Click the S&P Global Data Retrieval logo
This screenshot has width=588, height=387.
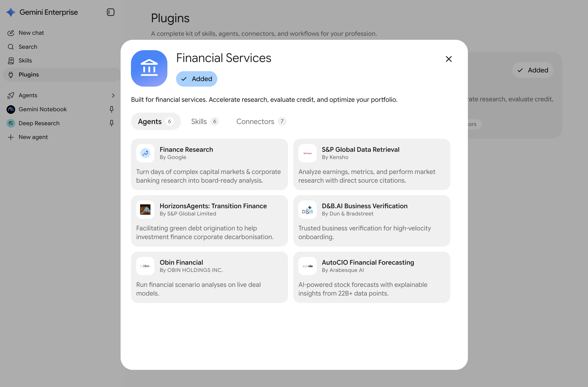coord(307,153)
